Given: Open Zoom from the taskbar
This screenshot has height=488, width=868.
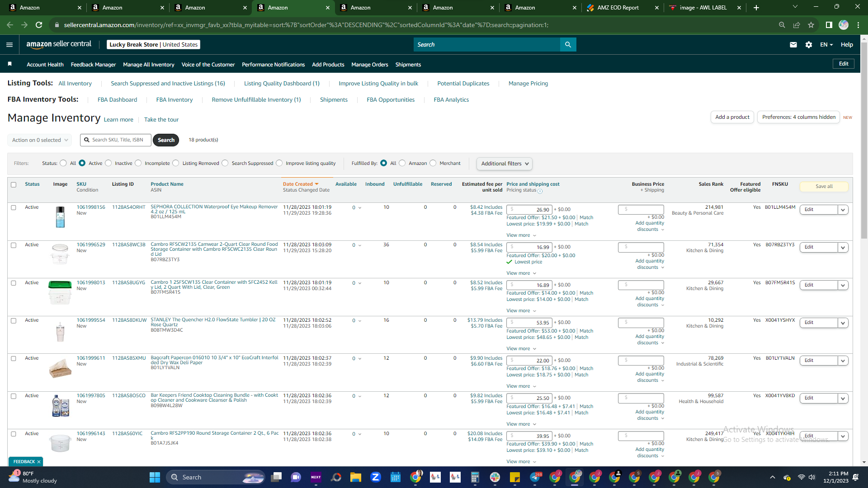Looking at the screenshot, I should coord(375,477).
